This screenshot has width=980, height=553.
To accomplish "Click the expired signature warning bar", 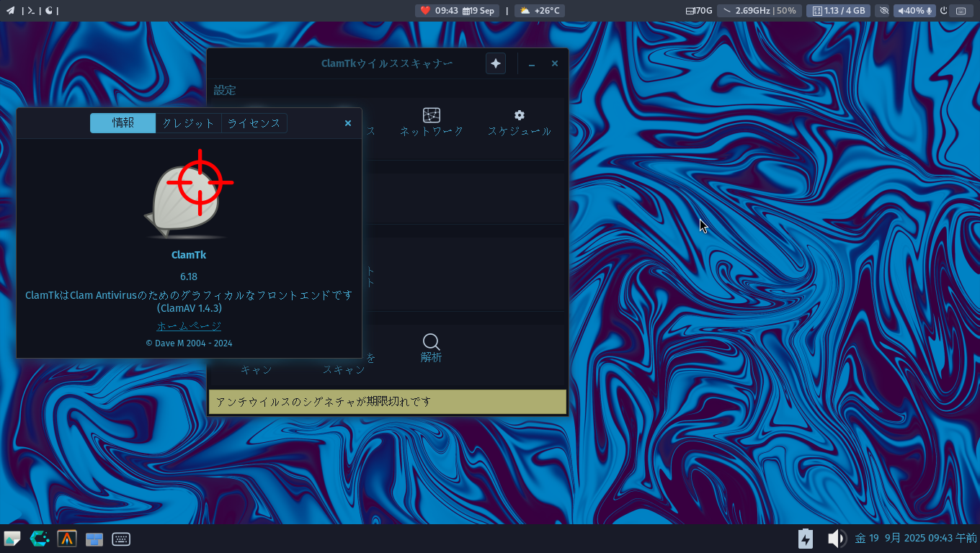I will [388, 402].
